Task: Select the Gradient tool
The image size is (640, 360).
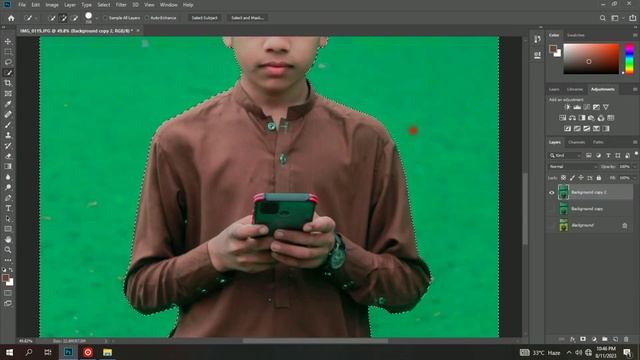Action: (x=8, y=167)
